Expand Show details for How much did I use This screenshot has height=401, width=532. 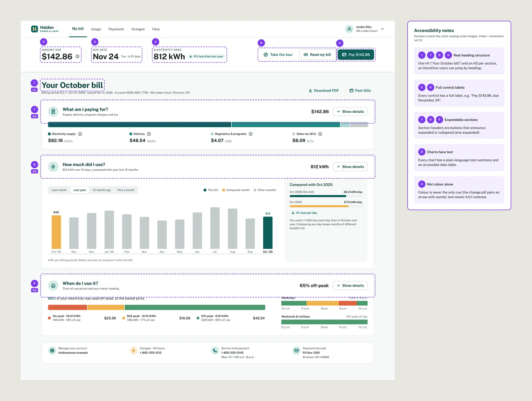pos(350,167)
